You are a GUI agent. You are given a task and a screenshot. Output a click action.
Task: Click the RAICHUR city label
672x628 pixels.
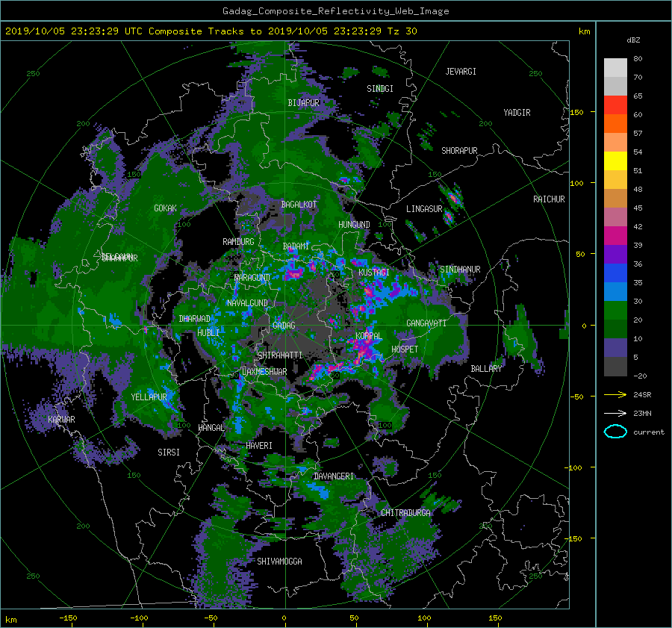click(549, 199)
